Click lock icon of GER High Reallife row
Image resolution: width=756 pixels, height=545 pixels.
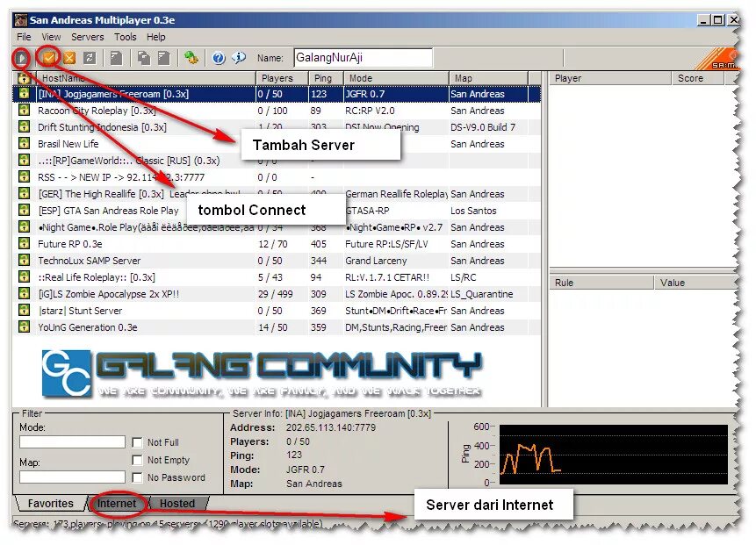(24, 194)
